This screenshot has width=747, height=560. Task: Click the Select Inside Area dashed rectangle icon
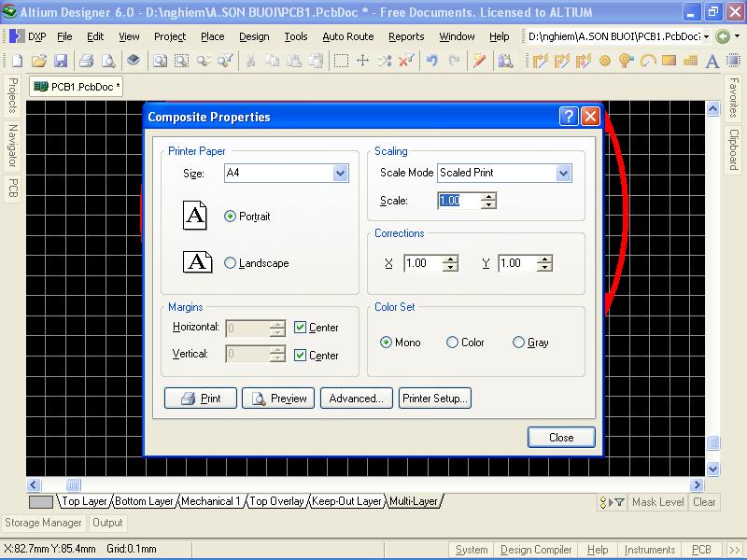[x=341, y=61]
